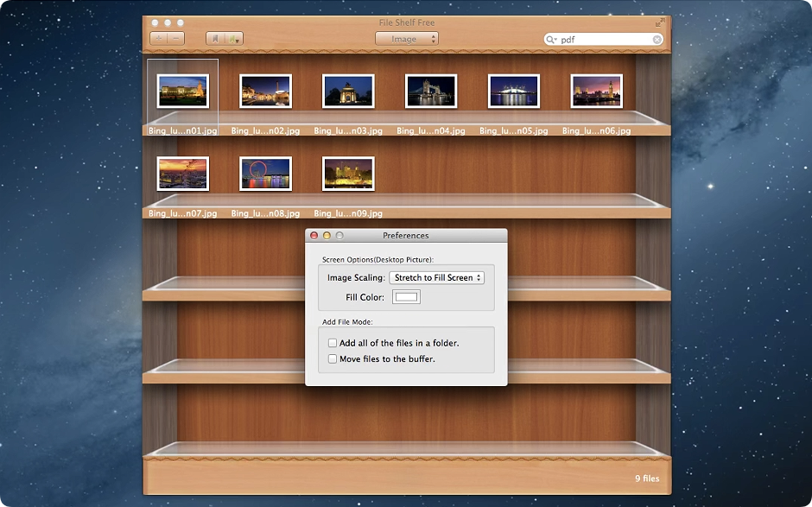Viewport: 812px width, 507px height.
Task: Enter fullscreen with the expand arrows icon
Action: click(x=660, y=22)
